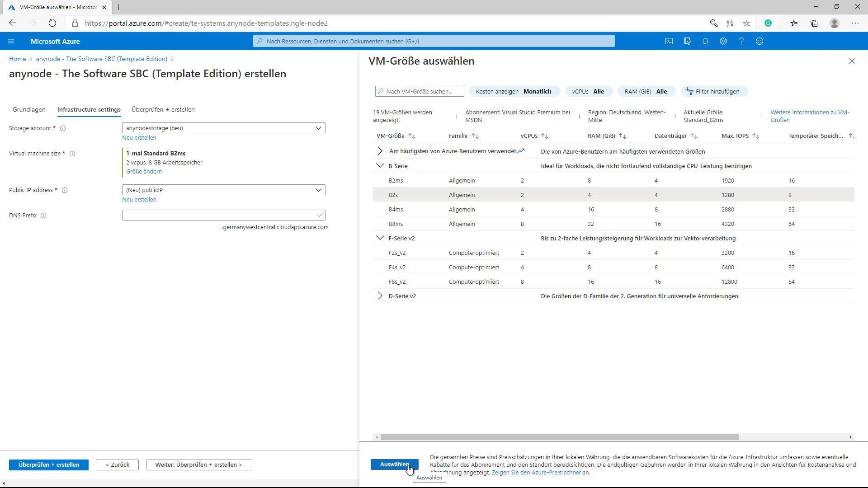Collapse the B-Serie group
This screenshot has width=868, height=488.
coord(380,166)
